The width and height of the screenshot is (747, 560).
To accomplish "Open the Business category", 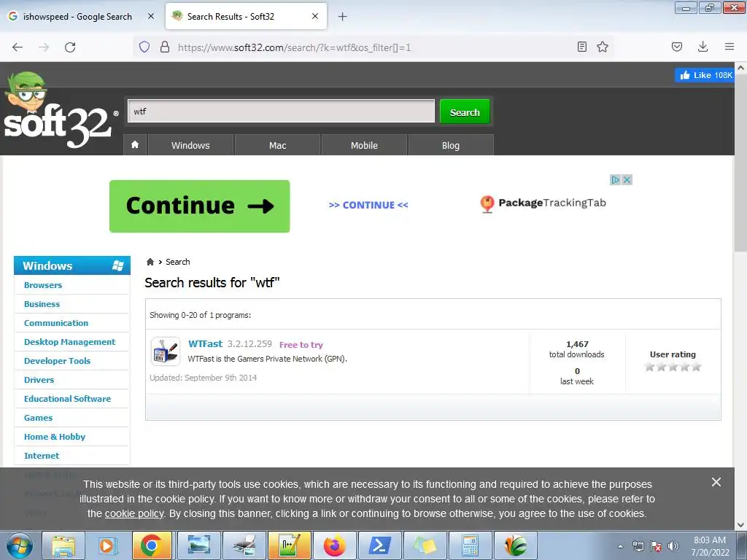I will 42,304.
